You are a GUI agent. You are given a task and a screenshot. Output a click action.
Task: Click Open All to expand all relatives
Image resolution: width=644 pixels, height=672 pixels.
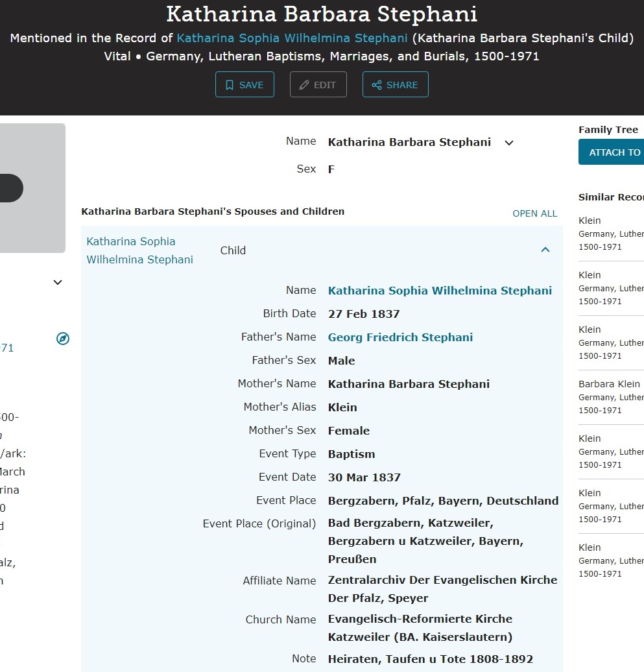tap(534, 213)
